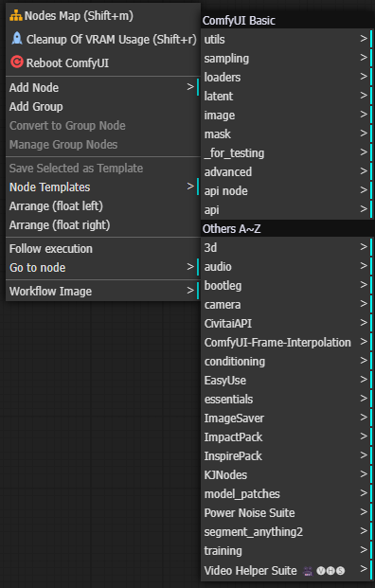Image resolution: width=375 pixels, height=588 pixels.
Task: Expand the loaders category arrow
Action: [364, 77]
